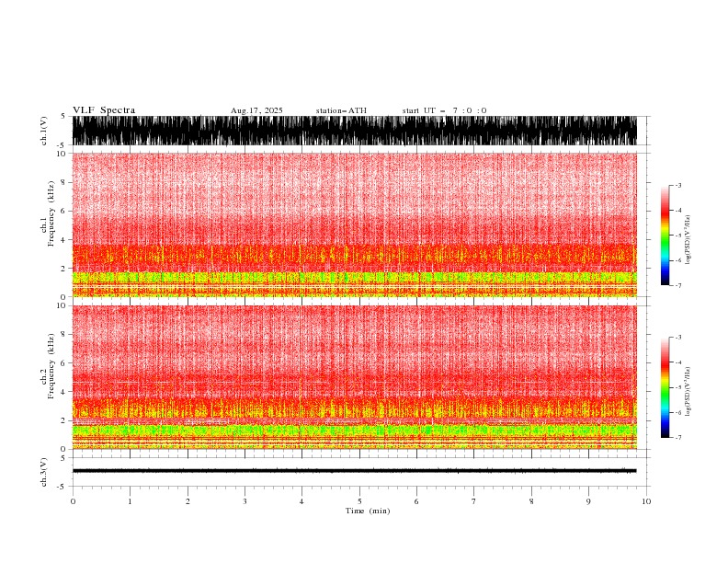Click the "Time (min)" axis title
The height and width of the screenshot is (563, 728).
click(368, 511)
